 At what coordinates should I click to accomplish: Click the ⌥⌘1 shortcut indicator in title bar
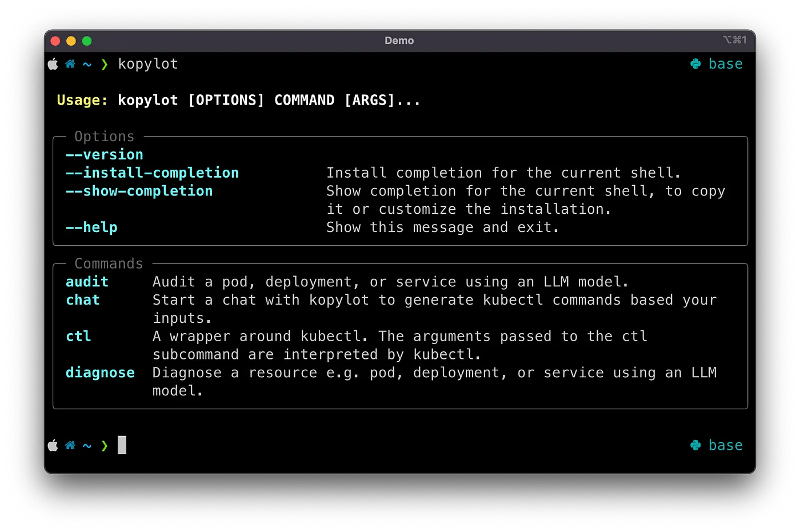[x=734, y=39]
